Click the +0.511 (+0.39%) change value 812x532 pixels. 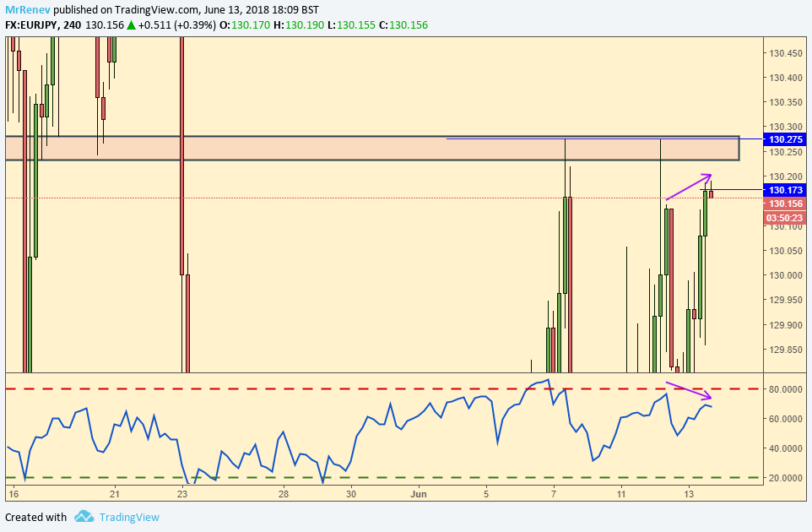tap(176, 24)
